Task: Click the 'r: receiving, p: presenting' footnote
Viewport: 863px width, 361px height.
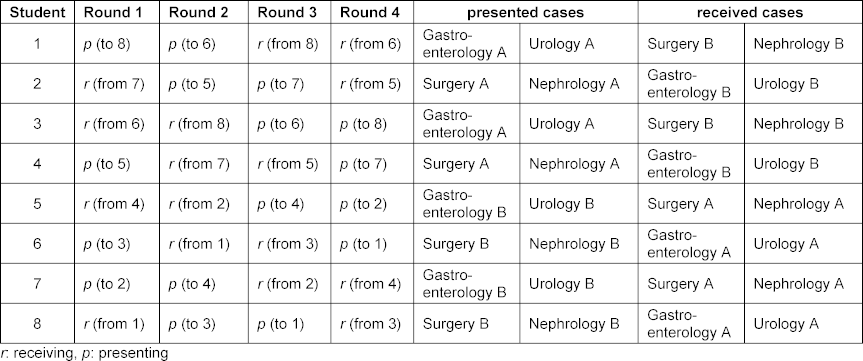Action: point(84,353)
